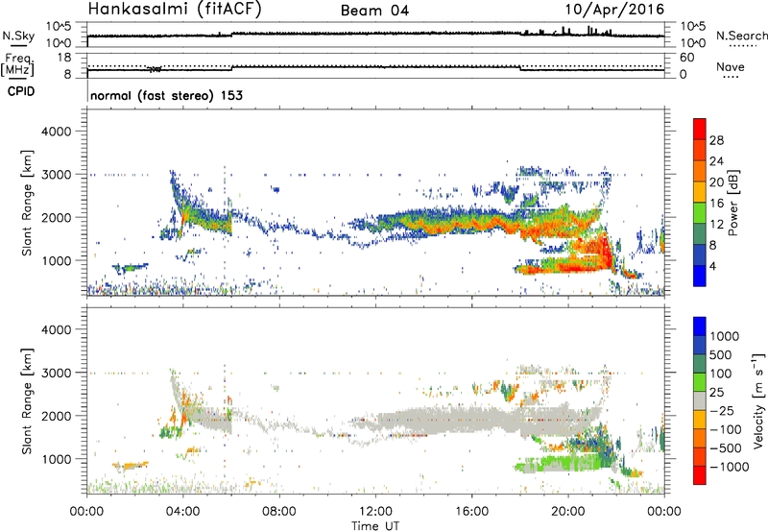Click the '-25' value on Velocity scale

(721, 411)
